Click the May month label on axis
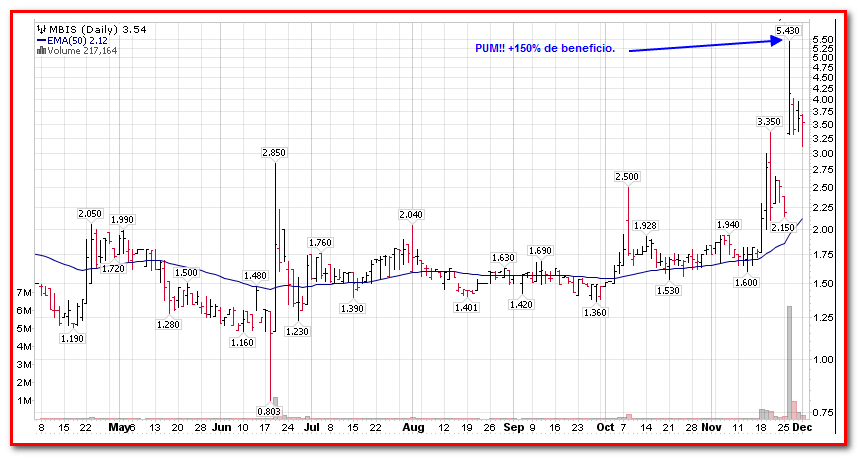858x457 pixels. tap(119, 427)
